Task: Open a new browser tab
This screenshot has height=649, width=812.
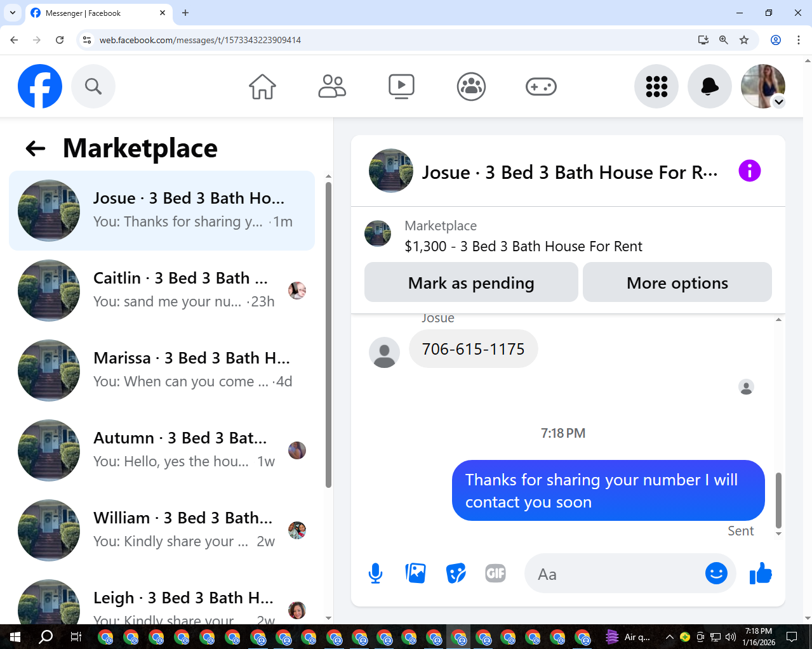Action: [185, 13]
